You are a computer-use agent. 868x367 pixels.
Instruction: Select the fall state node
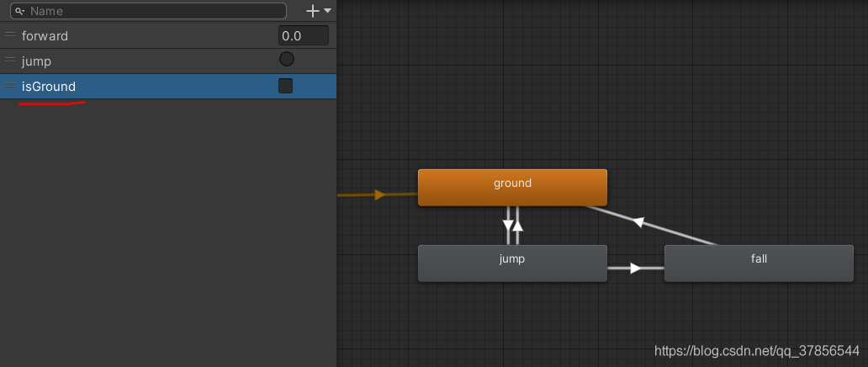click(x=759, y=263)
